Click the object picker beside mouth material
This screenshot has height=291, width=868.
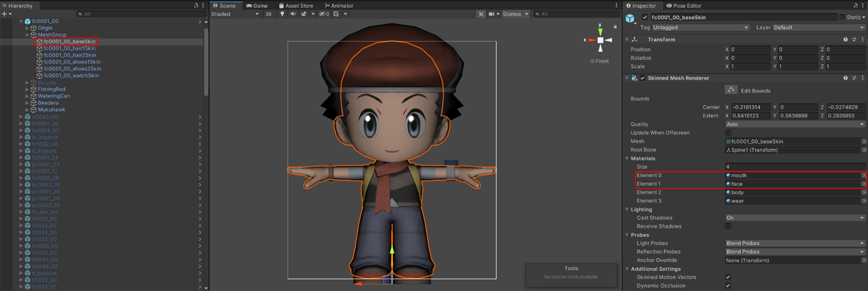(864, 175)
